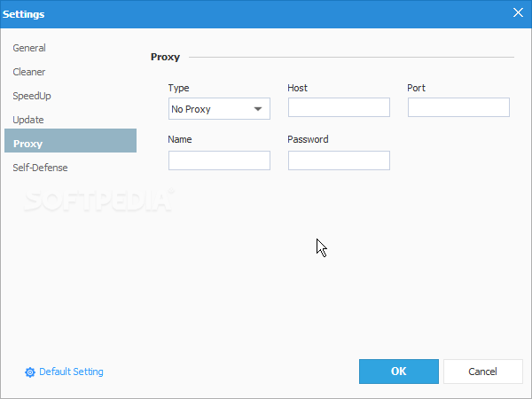Image resolution: width=532 pixels, height=399 pixels.
Task: Restore defaults via Default Setting link
Action: pos(71,372)
